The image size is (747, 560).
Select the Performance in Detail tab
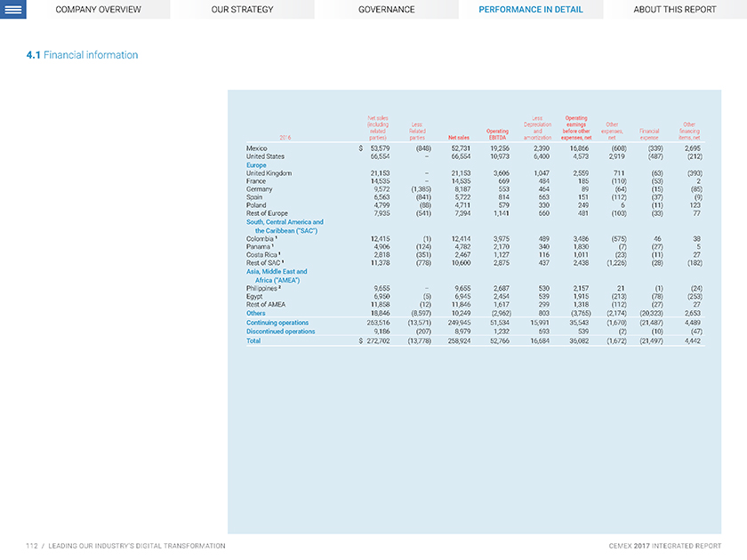tap(531, 10)
